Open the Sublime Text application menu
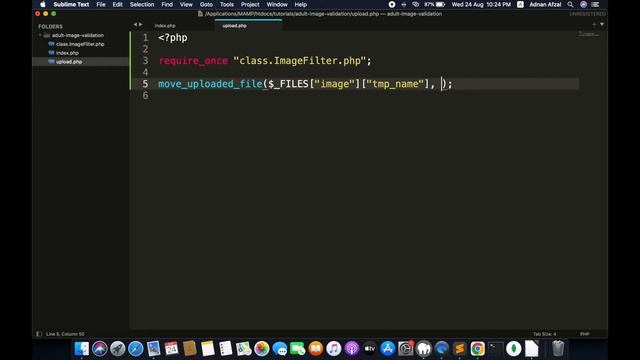Screen dimensions: 640x360 pos(71,4)
